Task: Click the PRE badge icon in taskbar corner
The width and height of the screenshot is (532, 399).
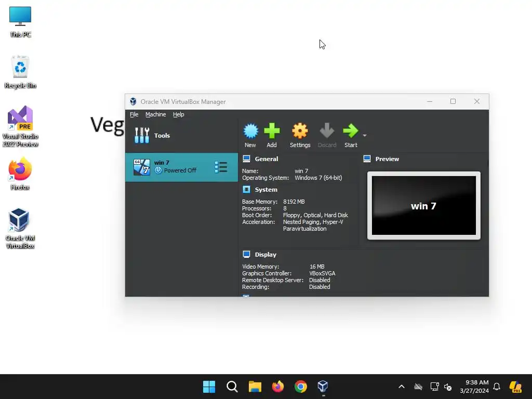Action: [516, 387]
